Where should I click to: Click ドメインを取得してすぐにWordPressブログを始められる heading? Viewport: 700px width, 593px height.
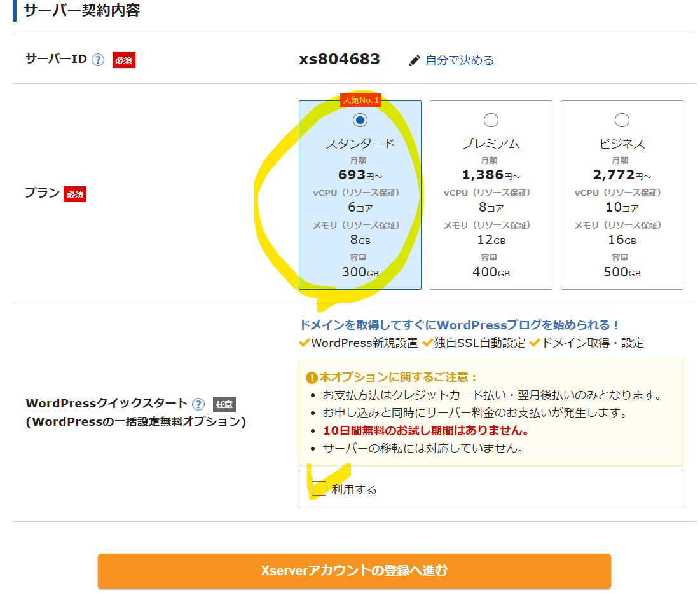coord(459,325)
